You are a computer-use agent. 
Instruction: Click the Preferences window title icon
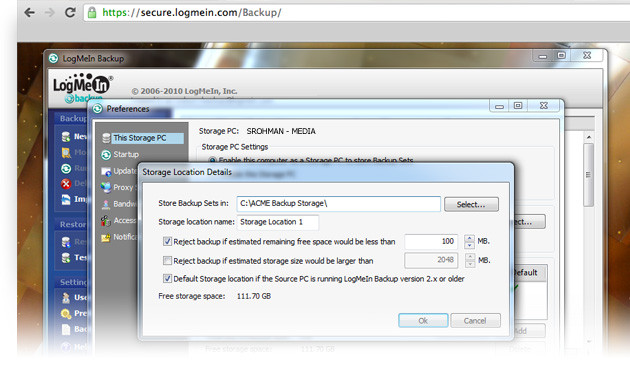(97, 109)
